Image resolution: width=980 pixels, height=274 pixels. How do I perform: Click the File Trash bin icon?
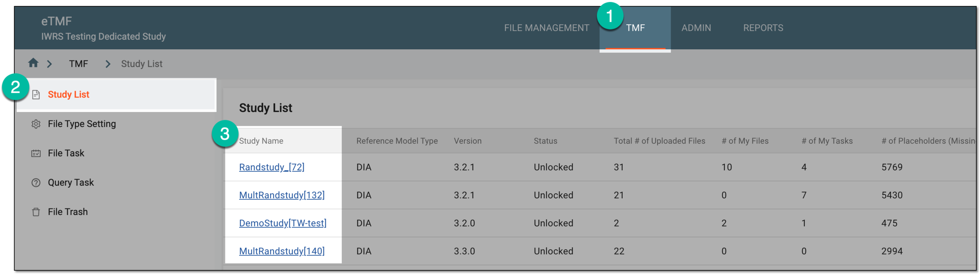coord(36,212)
